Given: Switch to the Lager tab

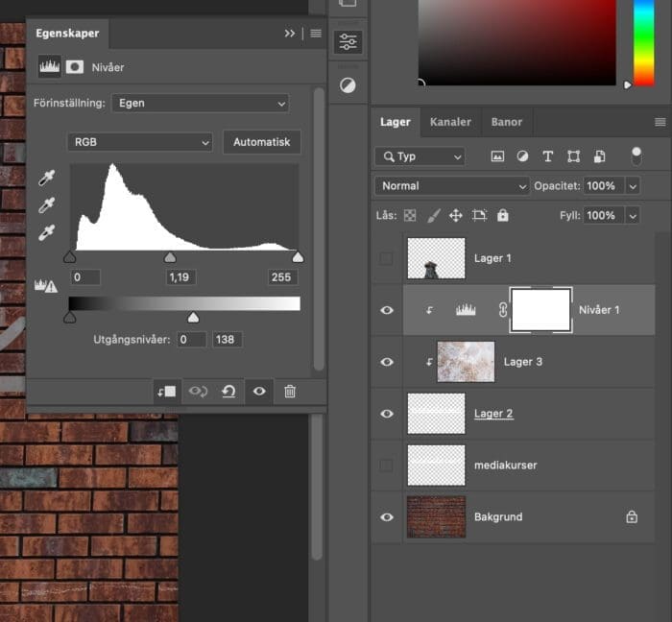Looking at the screenshot, I should point(396,122).
